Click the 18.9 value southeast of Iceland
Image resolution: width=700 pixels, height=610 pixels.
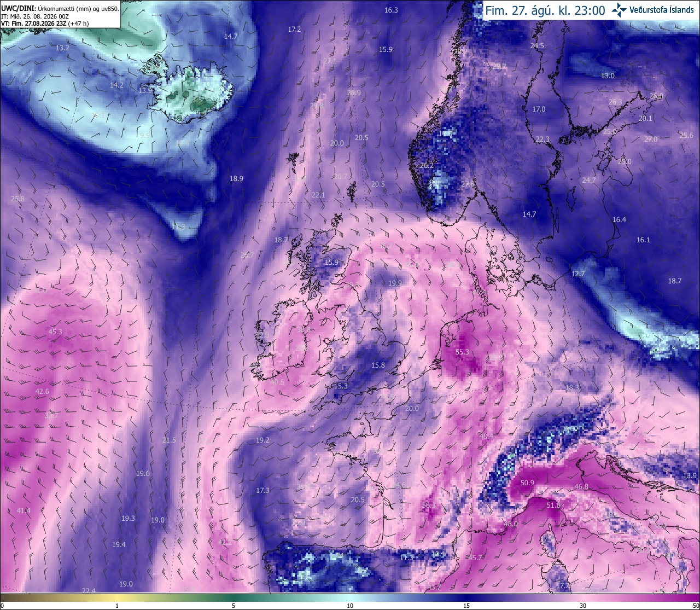236,179
